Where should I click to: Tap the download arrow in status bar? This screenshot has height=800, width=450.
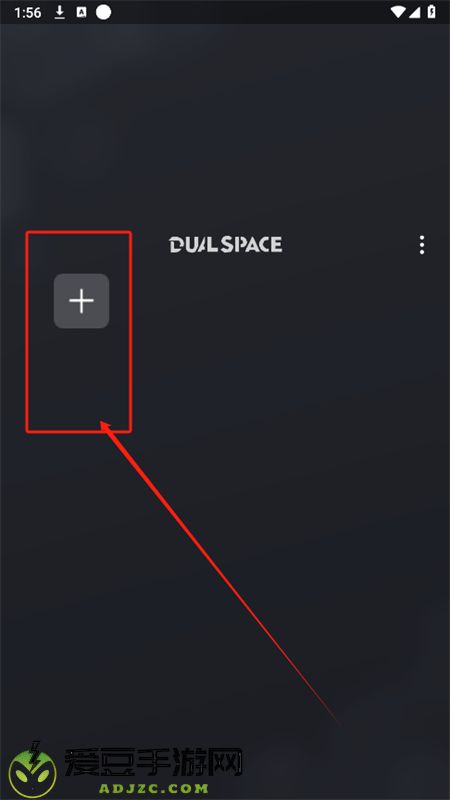click(60, 12)
